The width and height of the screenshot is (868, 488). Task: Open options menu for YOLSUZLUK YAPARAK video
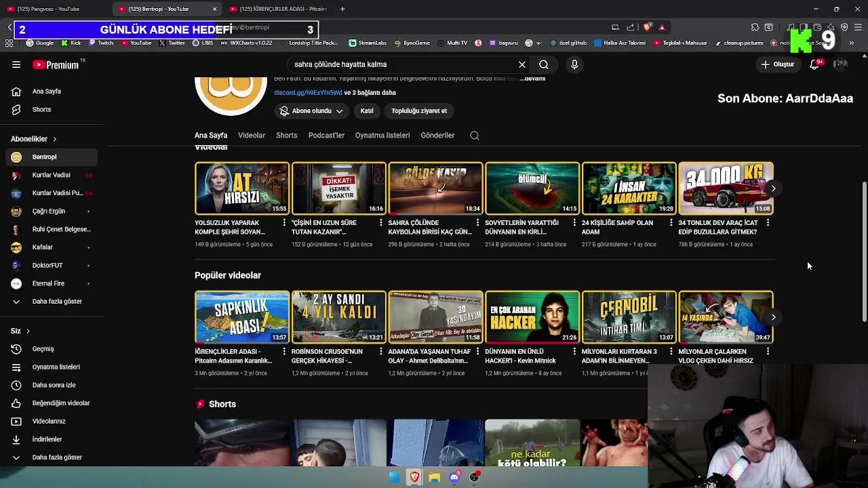pos(284,222)
